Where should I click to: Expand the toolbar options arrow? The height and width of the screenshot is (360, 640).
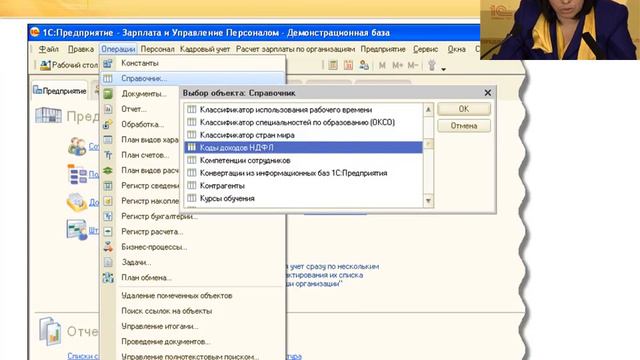click(443, 69)
